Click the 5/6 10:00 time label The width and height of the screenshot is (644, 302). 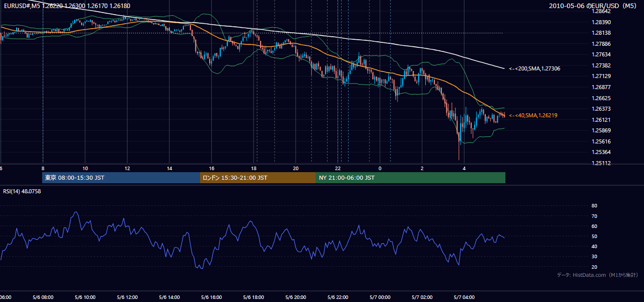click(x=85, y=297)
